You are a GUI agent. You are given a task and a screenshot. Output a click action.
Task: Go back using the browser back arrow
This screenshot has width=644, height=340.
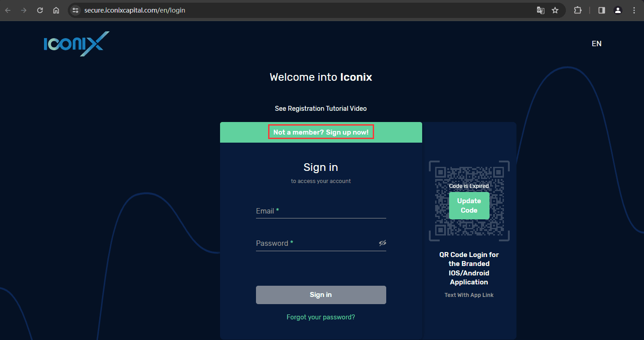[8, 10]
